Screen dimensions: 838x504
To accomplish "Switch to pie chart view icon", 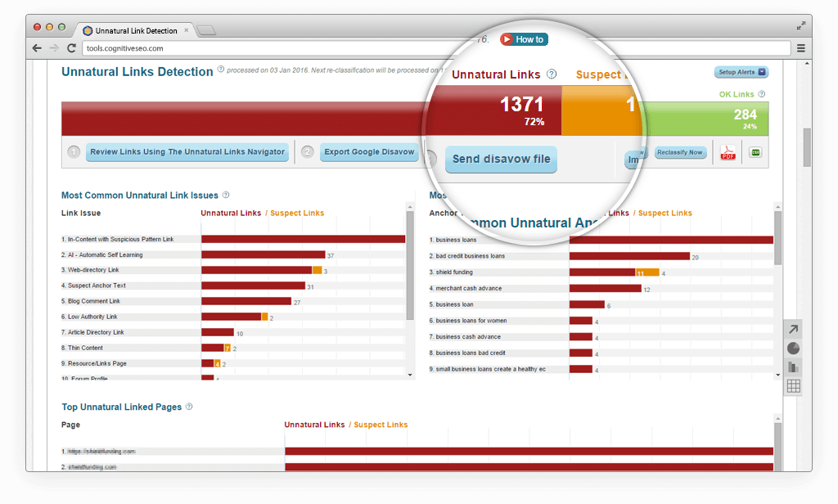I will 793,349.
